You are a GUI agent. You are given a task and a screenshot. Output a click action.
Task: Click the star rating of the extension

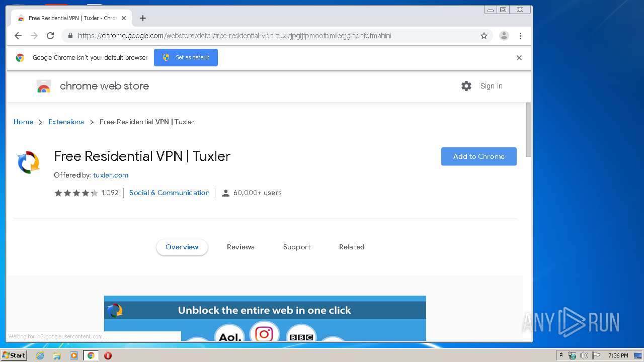click(76, 193)
